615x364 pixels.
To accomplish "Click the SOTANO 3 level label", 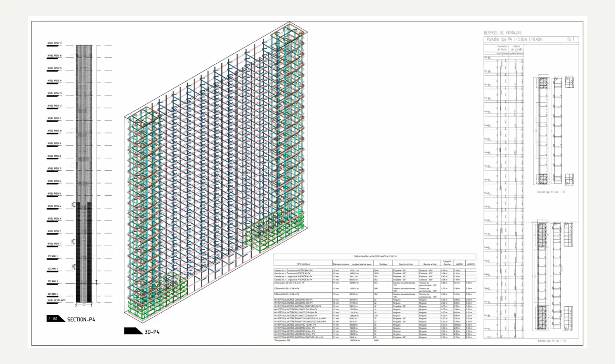I will pos(53,281).
